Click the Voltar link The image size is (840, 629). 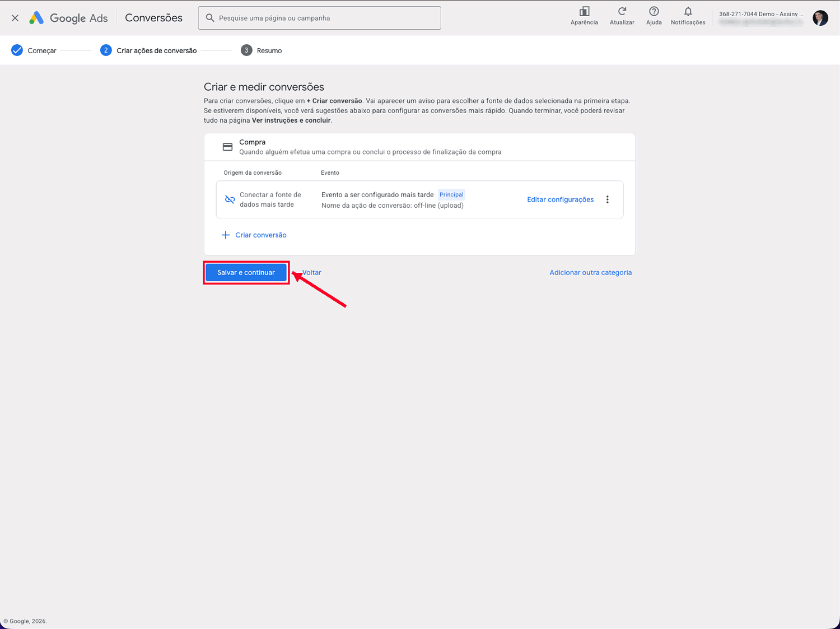[x=311, y=272]
